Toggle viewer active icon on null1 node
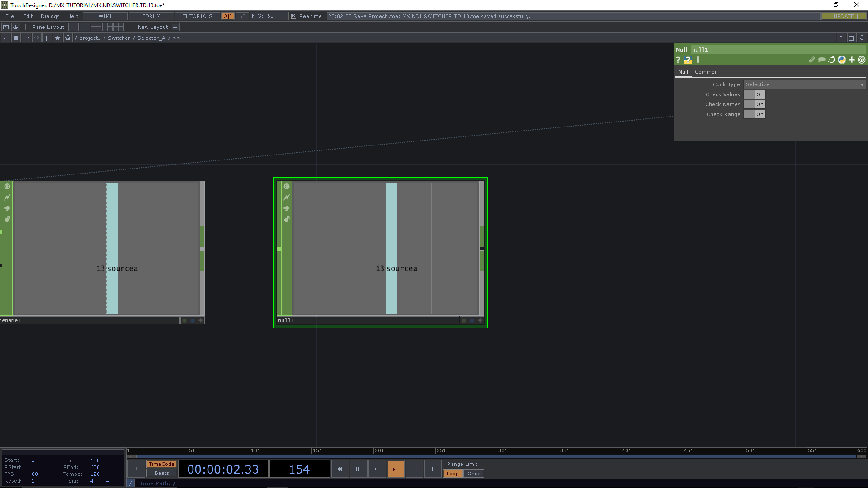The height and width of the screenshot is (488, 868). point(287,187)
